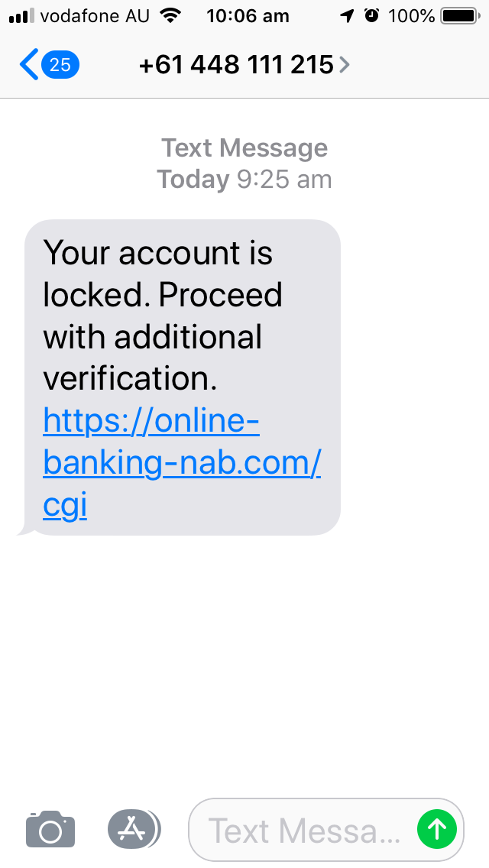This screenshot has height=868, width=489.
Task: Tap the 10:06 am clock in status bar
Action: (x=248, y=16)
